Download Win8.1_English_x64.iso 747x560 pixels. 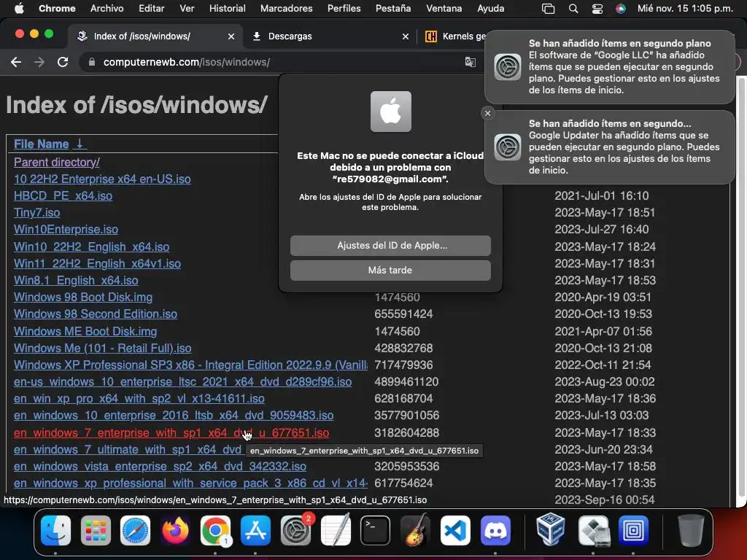[x=76, y=281]
